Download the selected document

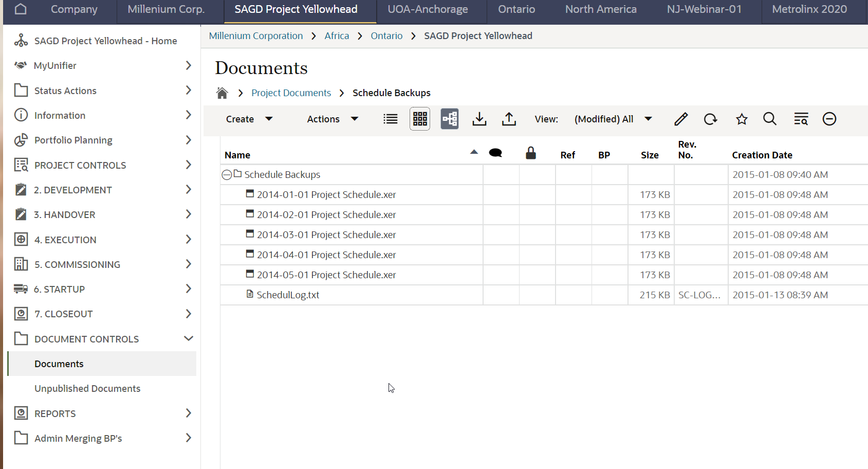[479, 119]
